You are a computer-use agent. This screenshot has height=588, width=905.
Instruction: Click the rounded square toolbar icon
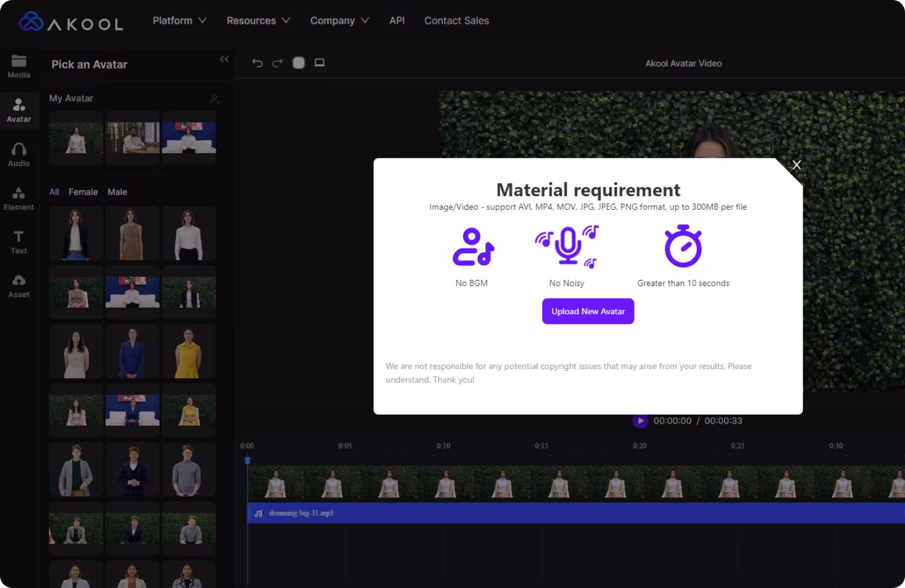coord(299,63)
